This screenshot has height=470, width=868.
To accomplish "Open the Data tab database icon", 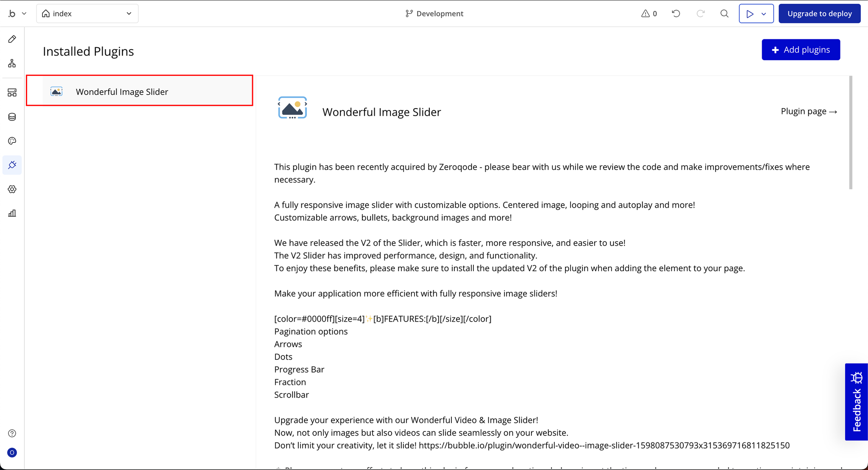I will point(12,117).
